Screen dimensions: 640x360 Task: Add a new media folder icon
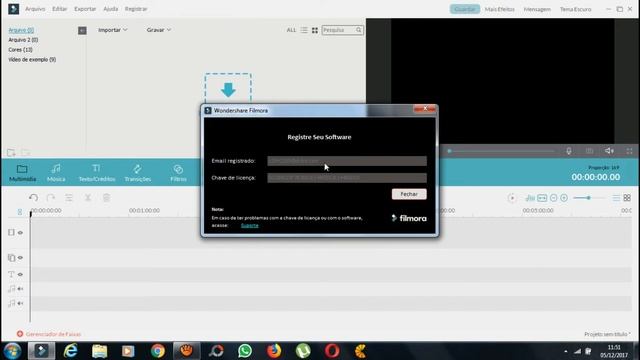[11, 153]
